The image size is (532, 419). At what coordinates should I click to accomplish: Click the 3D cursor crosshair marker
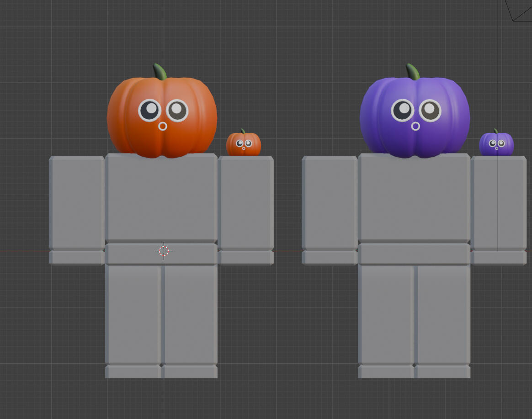163,250
